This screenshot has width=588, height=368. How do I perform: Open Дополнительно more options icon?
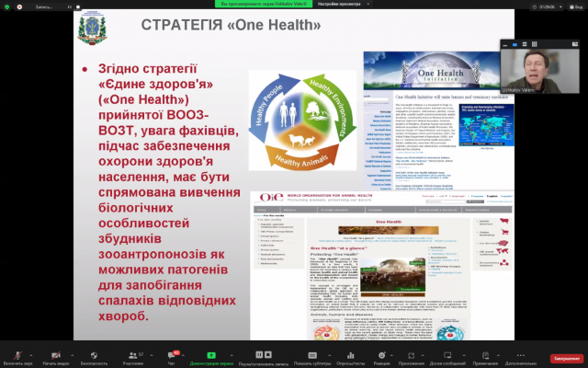[x=521, y=355]
